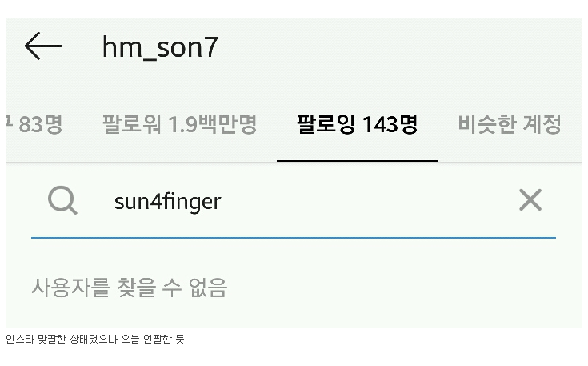Viewport: 588px width, 366px height.
Task: Select the 팔로잉 143명 tab
Action: click(357, 124)
